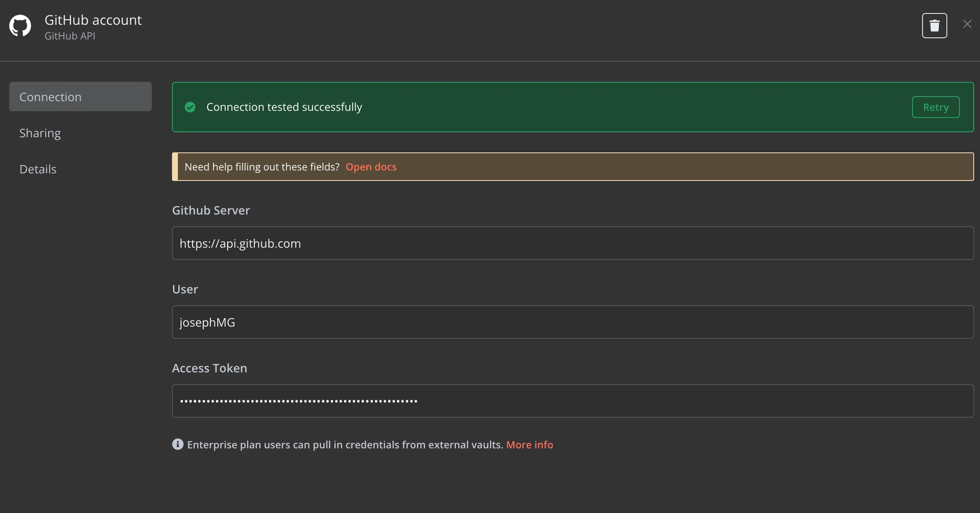Delete this credential with the trash icon
Image resolution: width=980 pixels, height=513 pixels.
(x=934, y=26)
